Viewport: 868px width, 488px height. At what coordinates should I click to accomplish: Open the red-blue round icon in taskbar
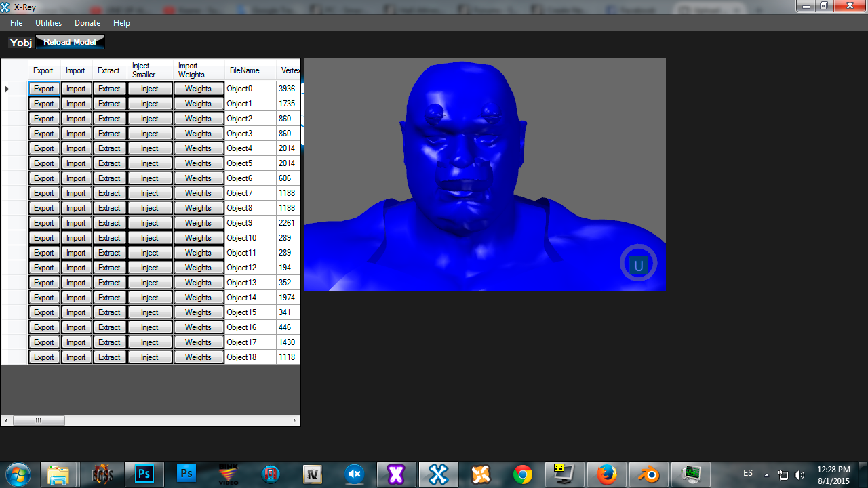tap(271, 474)
